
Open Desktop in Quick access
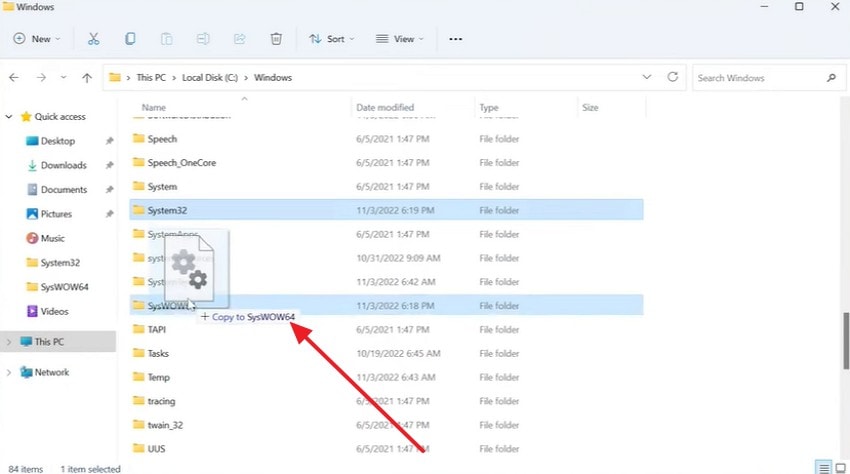coord(57,141)
